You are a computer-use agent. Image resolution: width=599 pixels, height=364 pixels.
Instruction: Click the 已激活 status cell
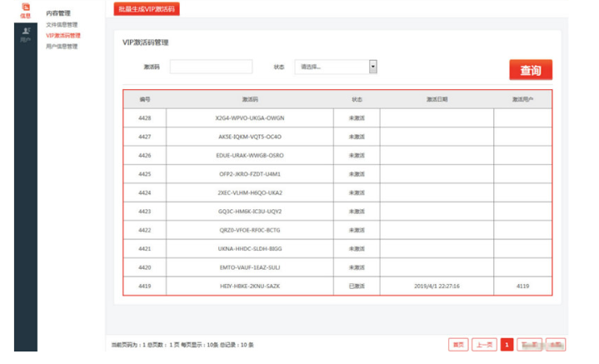click(x=357, y=287)
